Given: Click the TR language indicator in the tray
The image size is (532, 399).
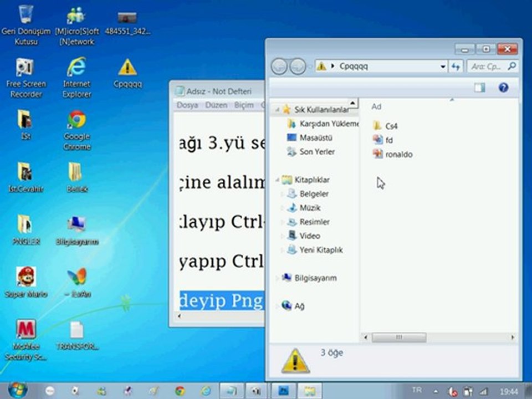Looking at the screenshot, I should pyautogui.click(x=417, y=390).
